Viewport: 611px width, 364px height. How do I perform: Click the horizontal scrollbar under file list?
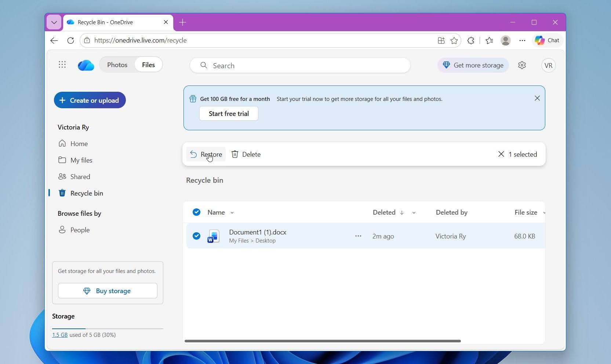(x=323, y=341)
